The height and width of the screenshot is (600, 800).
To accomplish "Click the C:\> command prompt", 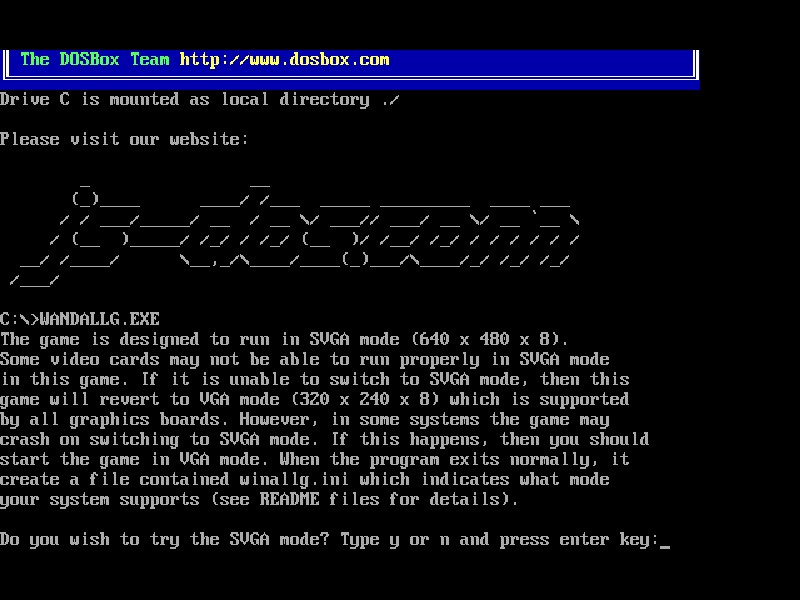I will point(19,320).
